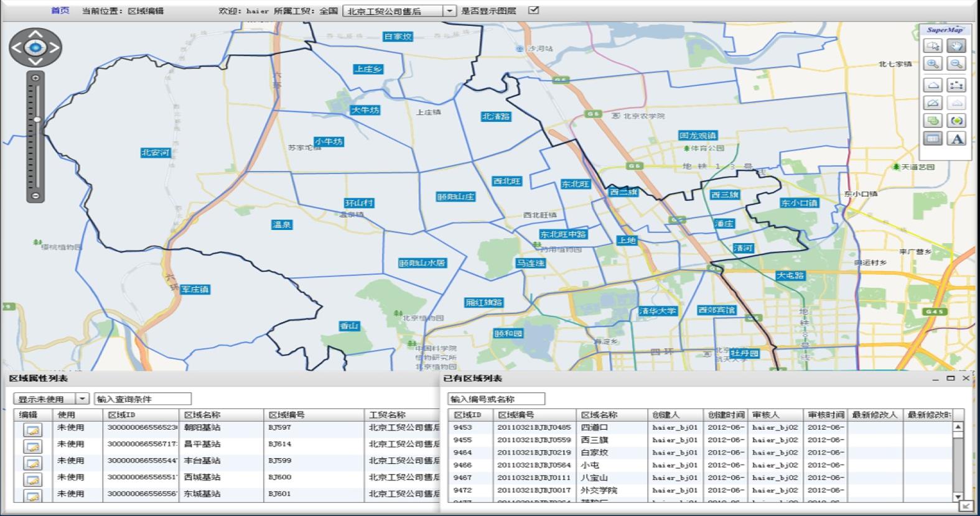Click the 清华大学 map region label
This screenshot has height=516, width=980.
pos(658,311)
